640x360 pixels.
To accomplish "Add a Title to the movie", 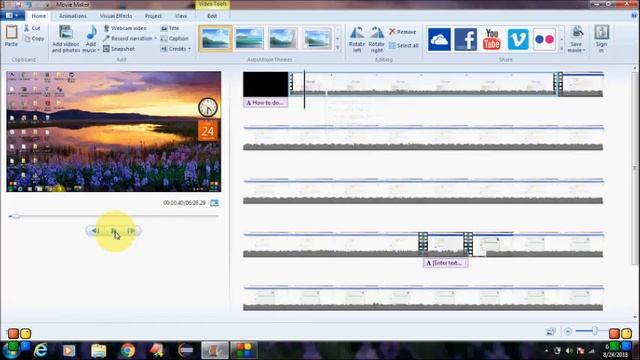I will point(170,28).
